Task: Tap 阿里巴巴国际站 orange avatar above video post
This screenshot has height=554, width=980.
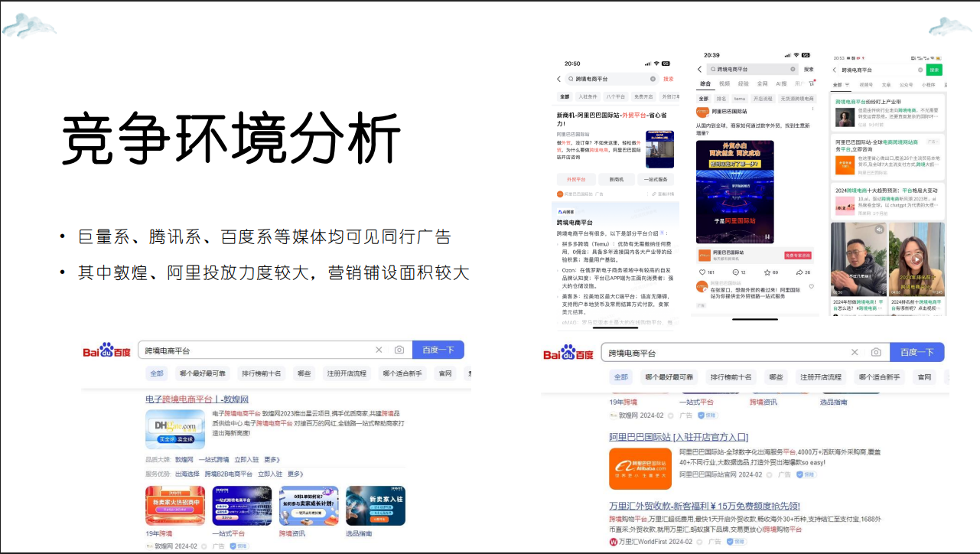Action: (x=702, y=112)
